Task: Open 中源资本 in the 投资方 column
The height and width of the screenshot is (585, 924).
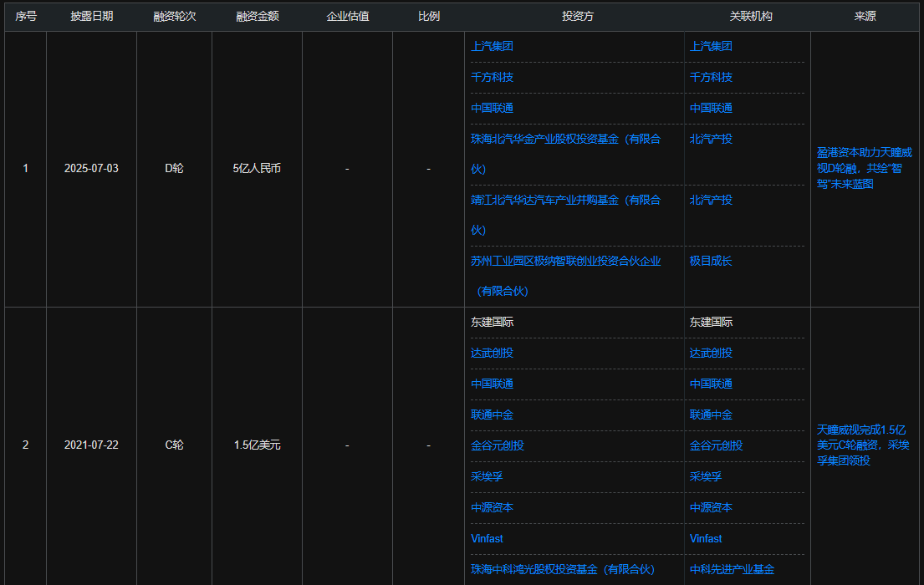Action: coord(492,508)
